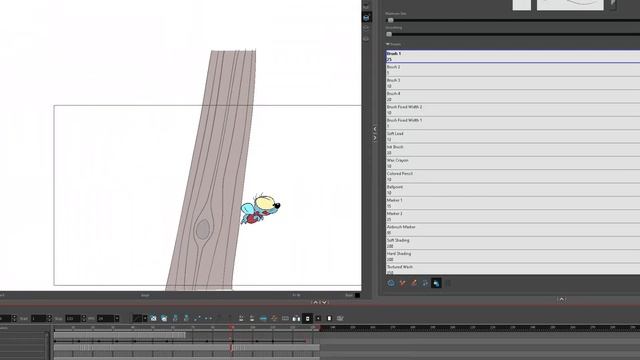Toggle the highlighted white page icon in the timeline toolbar
The image size is (640, 360).
click(307, 318)
